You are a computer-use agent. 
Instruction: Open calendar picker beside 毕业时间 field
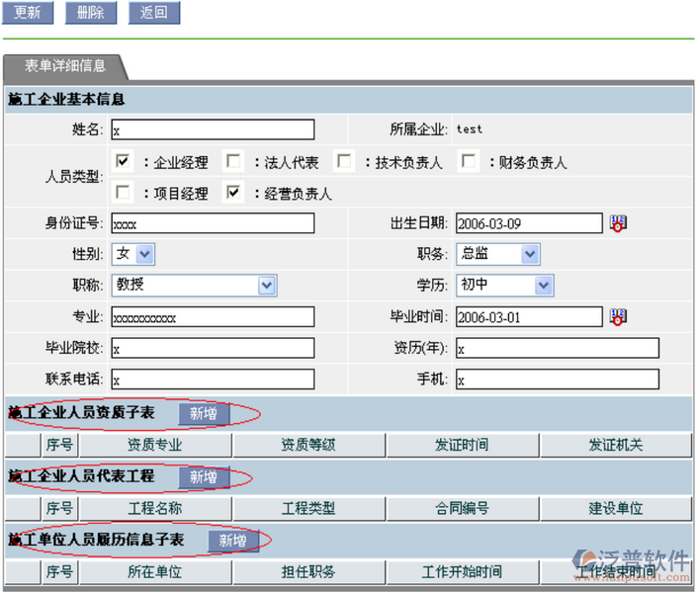pos(618,317)
